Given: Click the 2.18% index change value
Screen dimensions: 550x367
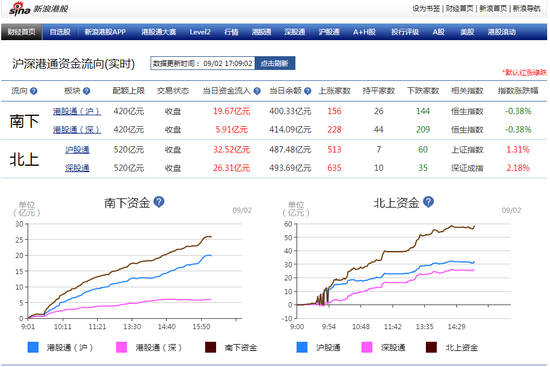Looking at the screenshot, I should [x=518, y=168].
